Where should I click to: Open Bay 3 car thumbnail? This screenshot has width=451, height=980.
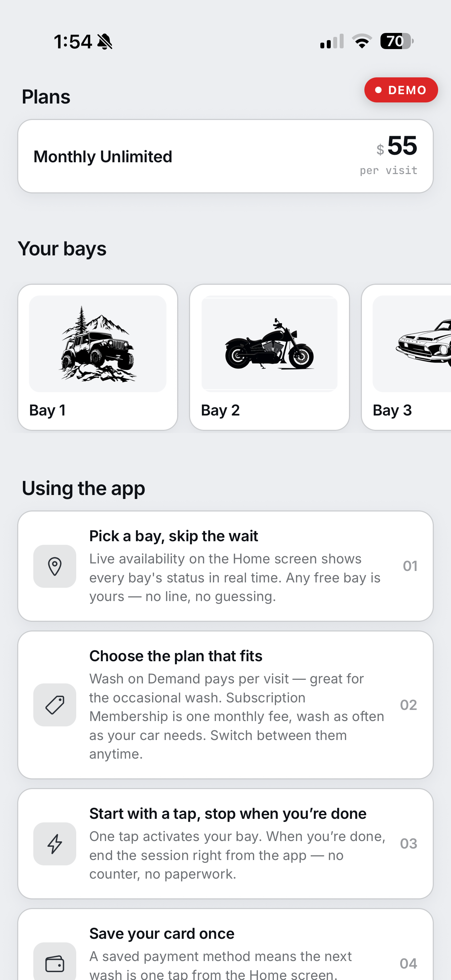412,344
